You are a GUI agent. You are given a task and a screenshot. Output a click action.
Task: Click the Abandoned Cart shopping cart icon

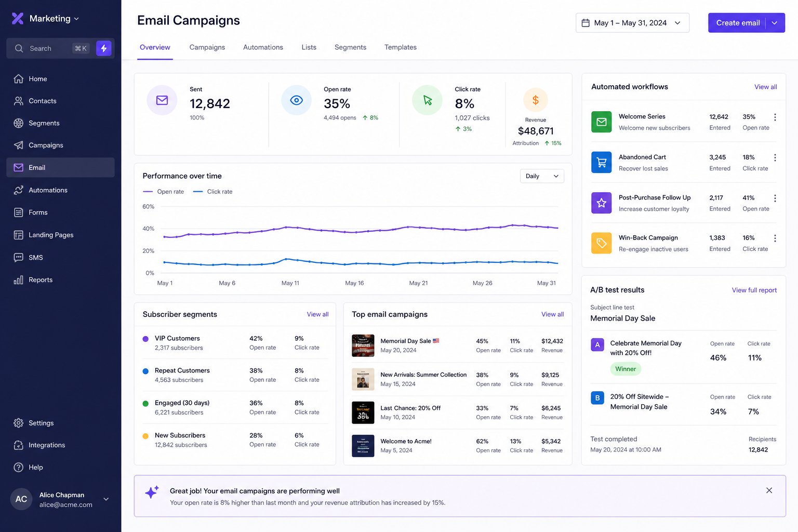602,162
